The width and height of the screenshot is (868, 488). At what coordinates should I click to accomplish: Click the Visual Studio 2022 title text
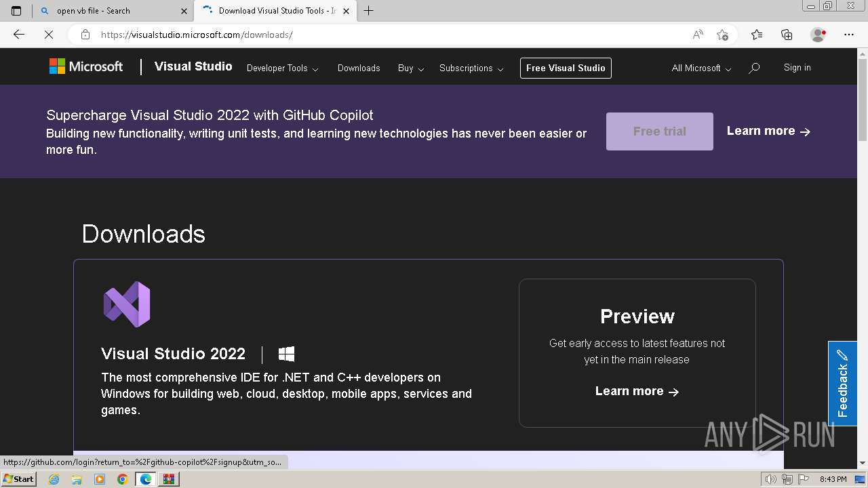[173, 354]
